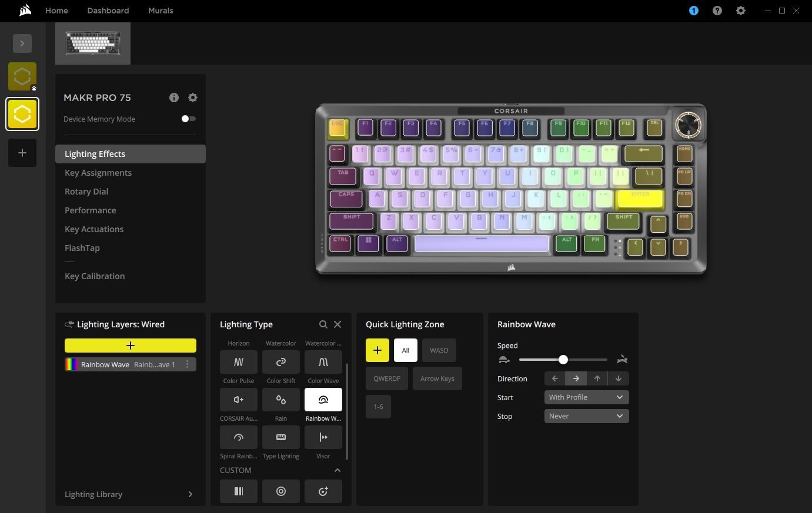Add a new lighting layer
The image size is (812, 513).
click(x=131, y=346)
